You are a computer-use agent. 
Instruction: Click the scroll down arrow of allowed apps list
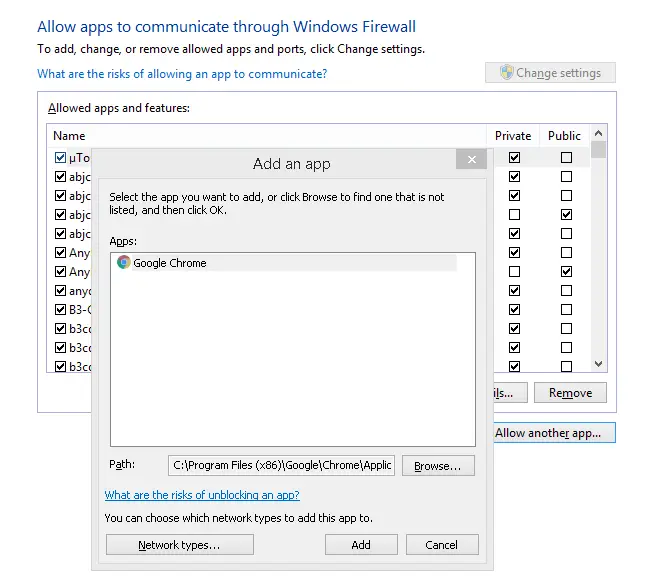(x=599, y=364)
